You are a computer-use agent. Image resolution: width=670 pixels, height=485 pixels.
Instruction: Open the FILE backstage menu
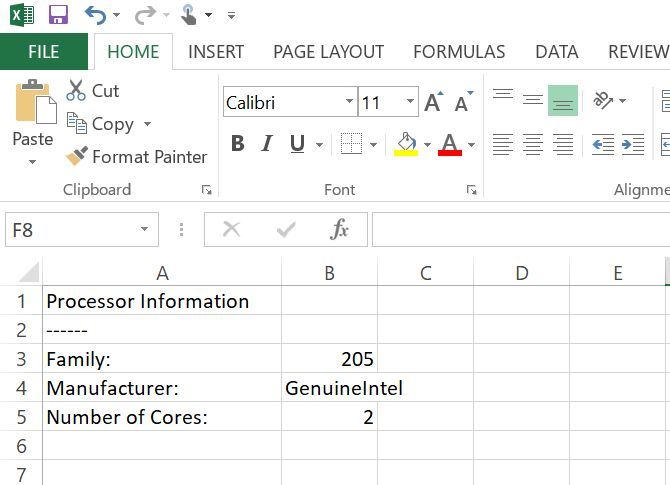click(x=44, y=52)
